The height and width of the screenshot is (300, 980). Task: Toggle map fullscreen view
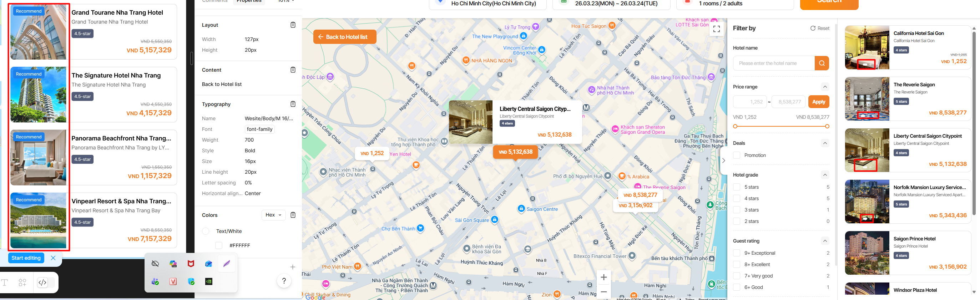pos(716,29)
